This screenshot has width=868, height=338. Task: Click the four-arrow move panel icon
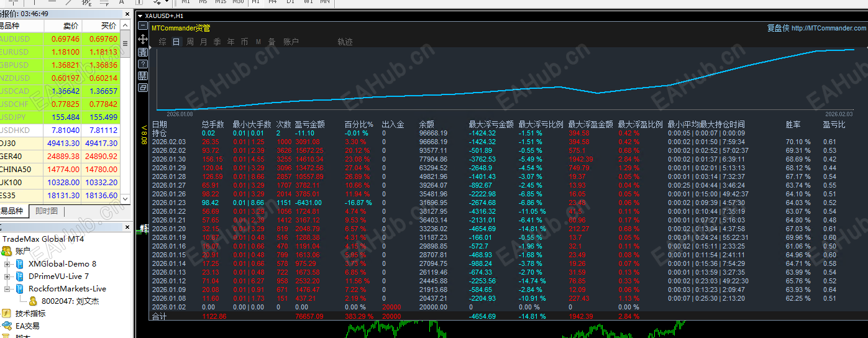click(143, 39)
